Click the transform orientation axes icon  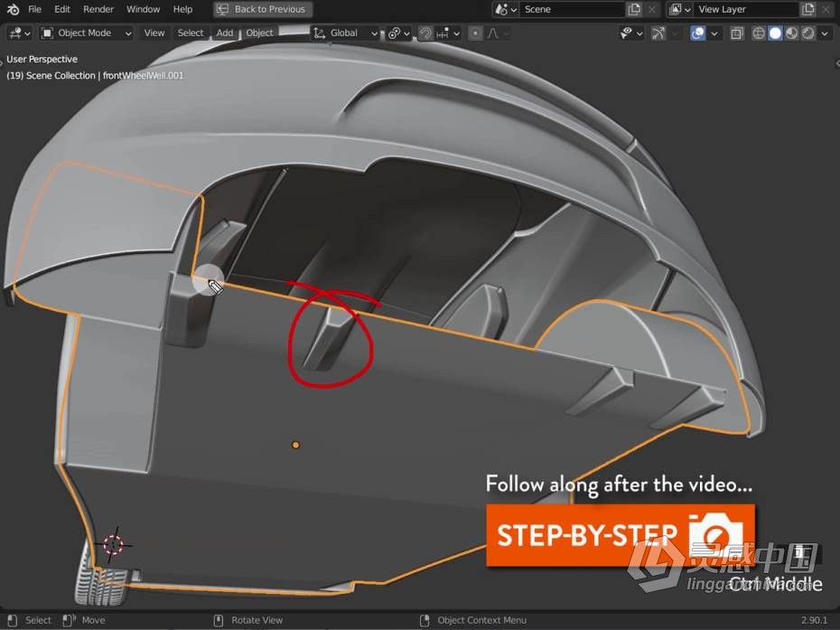click(319, 33)
